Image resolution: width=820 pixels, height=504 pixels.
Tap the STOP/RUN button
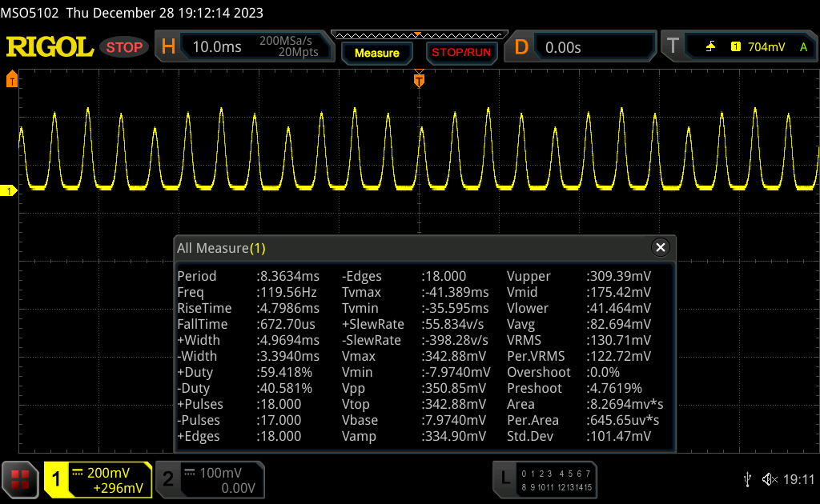461,53
